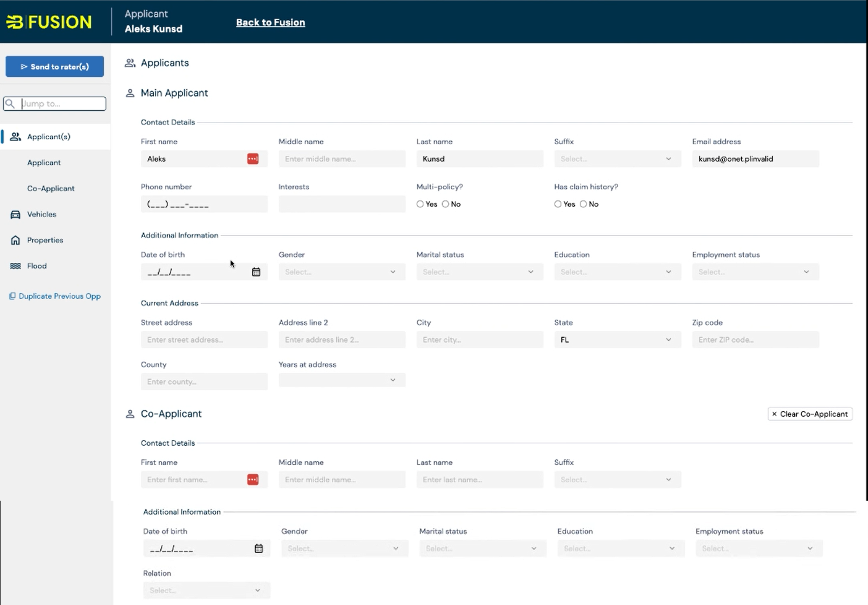This screenshot has width=868, height=605.
Task: Click the City field
Action: click(x=480, y=340)
